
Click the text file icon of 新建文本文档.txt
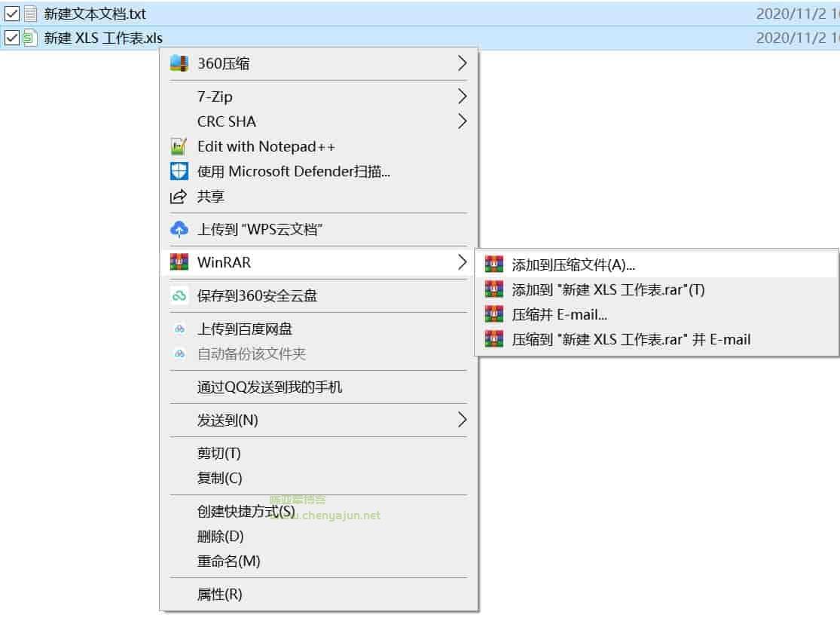tap(31, 14)
